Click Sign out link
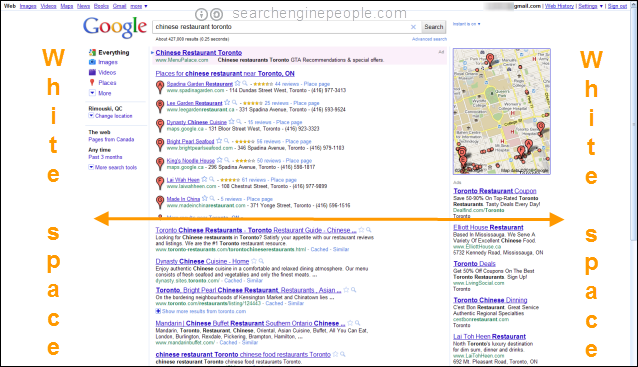Viewport: 638px width, 367px height. [x=618, y=6]
